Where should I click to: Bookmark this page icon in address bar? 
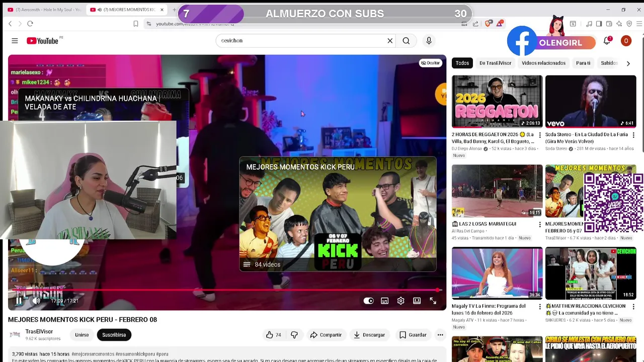click(x=136, y=24)
